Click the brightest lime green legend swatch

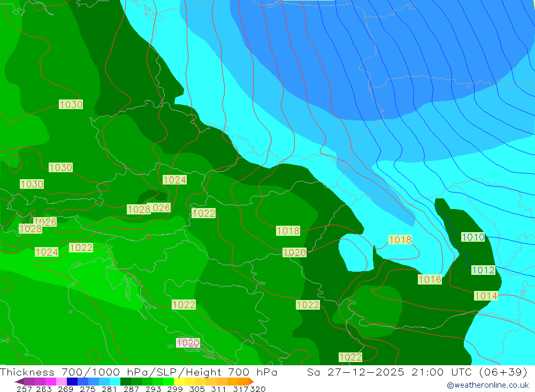click(x=169, y=381)
